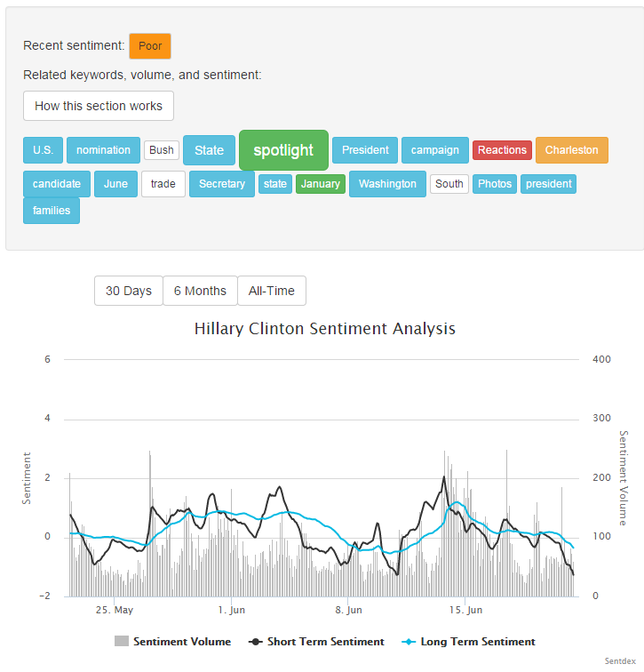The height and width of the screenshot is (672, 644).
Task: Click the right 'Sentiment Volume' axis title
Action: [x=624, y=478]
